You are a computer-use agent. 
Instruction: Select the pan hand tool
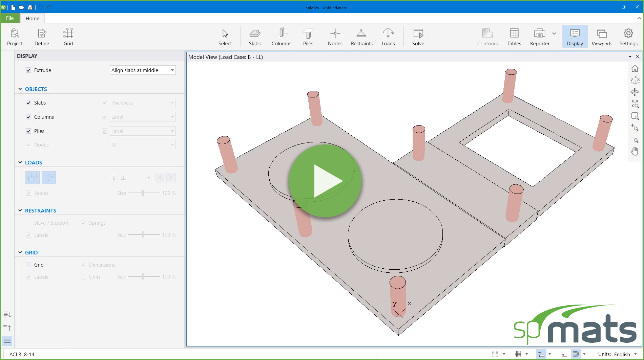tap(635, 151)
